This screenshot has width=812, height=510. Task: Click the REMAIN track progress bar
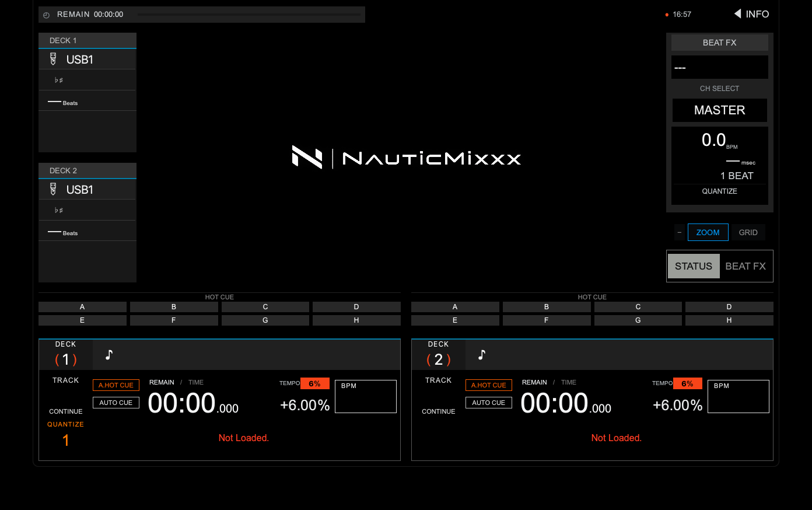pos(249,14)
